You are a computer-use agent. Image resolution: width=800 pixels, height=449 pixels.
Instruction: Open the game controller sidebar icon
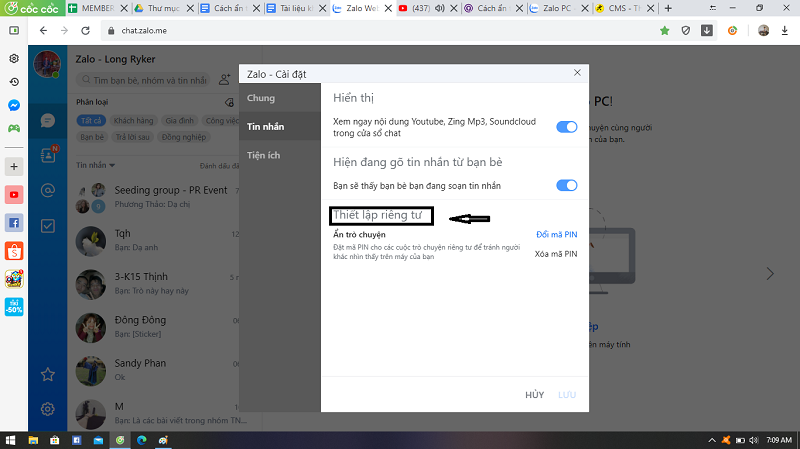(x=14, y=128)
